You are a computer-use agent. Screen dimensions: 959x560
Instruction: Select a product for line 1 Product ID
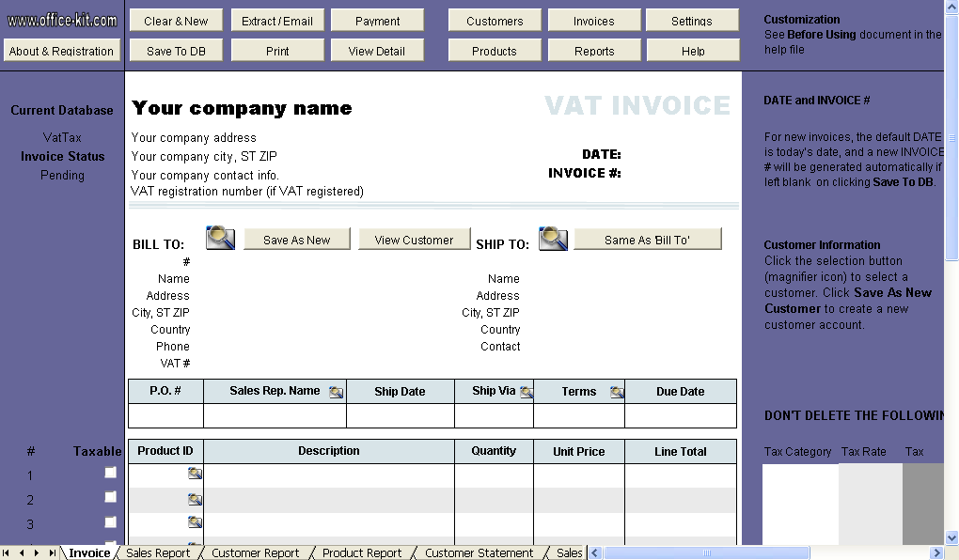pos(195,473)
